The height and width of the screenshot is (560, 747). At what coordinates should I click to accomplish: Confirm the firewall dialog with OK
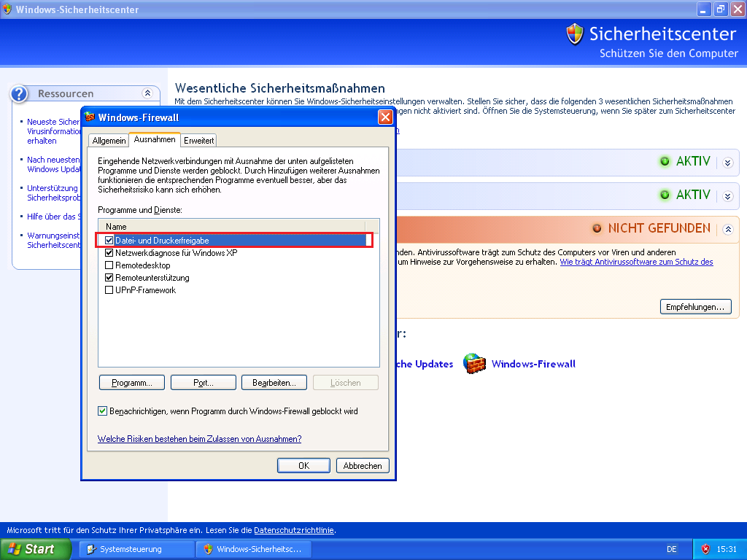click(x=304, y=466)
